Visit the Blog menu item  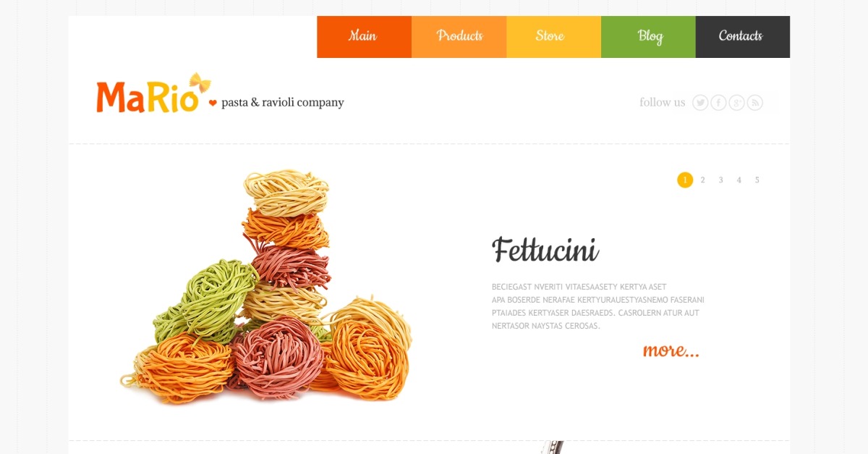point(648,37)
